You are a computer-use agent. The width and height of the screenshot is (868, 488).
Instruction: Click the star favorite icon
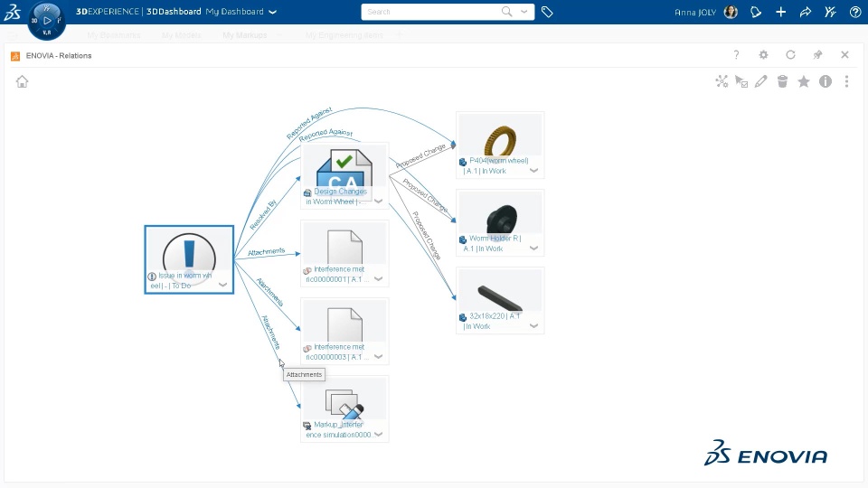click(x=803, y=82)
